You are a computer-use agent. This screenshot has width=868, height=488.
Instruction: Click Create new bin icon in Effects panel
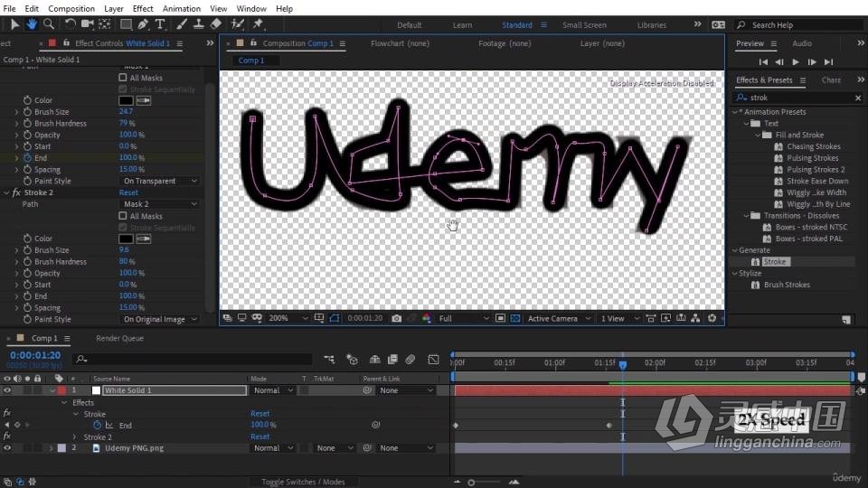coord(846,320)
